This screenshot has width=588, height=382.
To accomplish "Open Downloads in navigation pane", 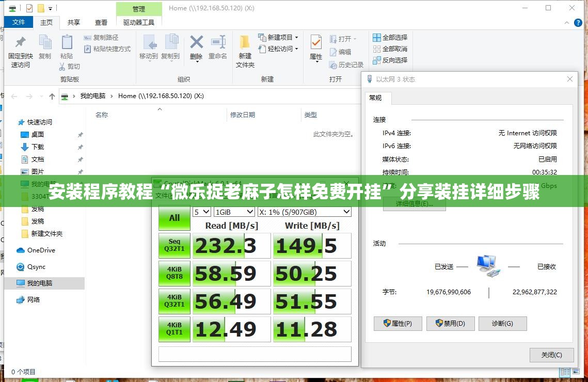I will pyautogui.click(x=32, y=147).
